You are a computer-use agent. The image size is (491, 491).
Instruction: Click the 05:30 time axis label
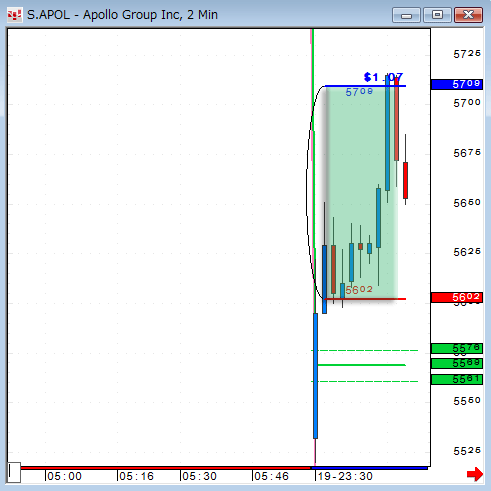pyautogui.click(x=199, y=476)
